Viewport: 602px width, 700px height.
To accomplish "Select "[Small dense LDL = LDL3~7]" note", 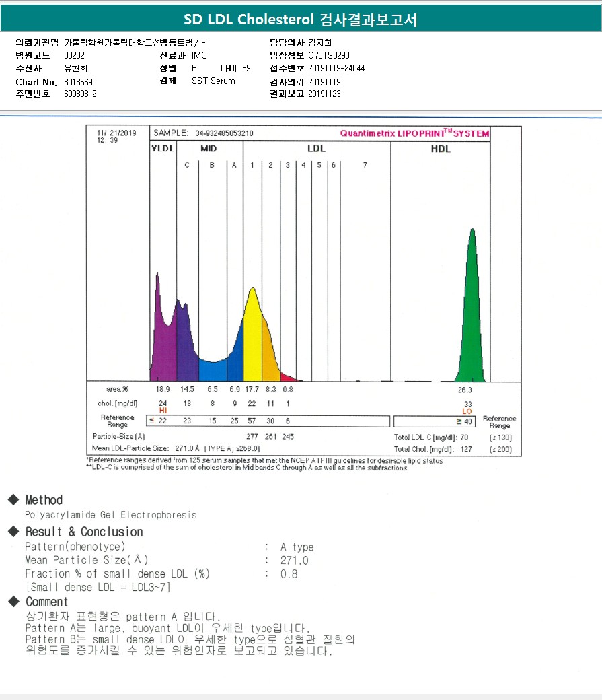I will coord(98,587).
